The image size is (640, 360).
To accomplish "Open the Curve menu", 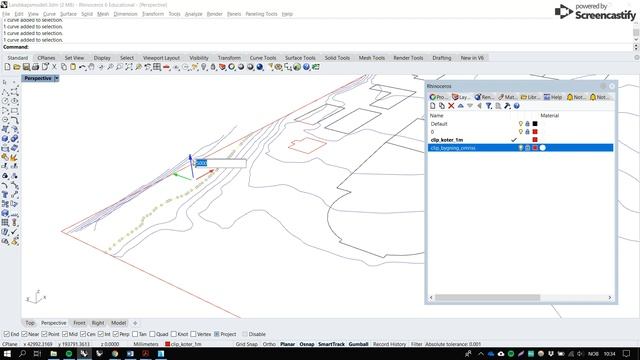I will 49,14.
